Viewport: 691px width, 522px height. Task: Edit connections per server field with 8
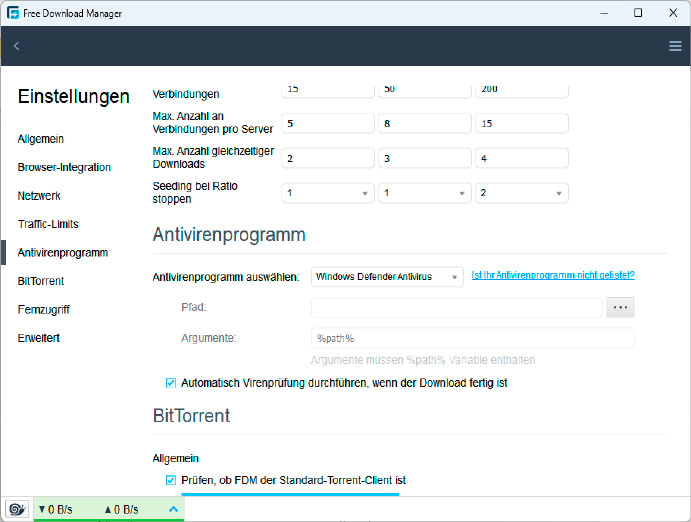425,123
